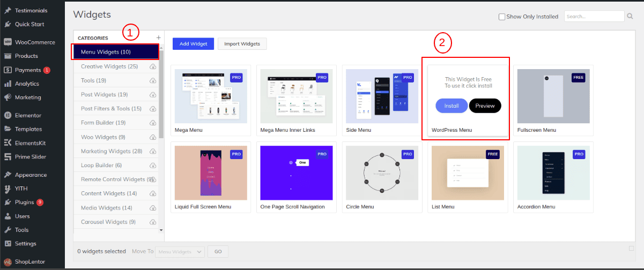The image size is (644, 270).
Task: Click the categories list scrollbar thumb
Action: [161, 94]
